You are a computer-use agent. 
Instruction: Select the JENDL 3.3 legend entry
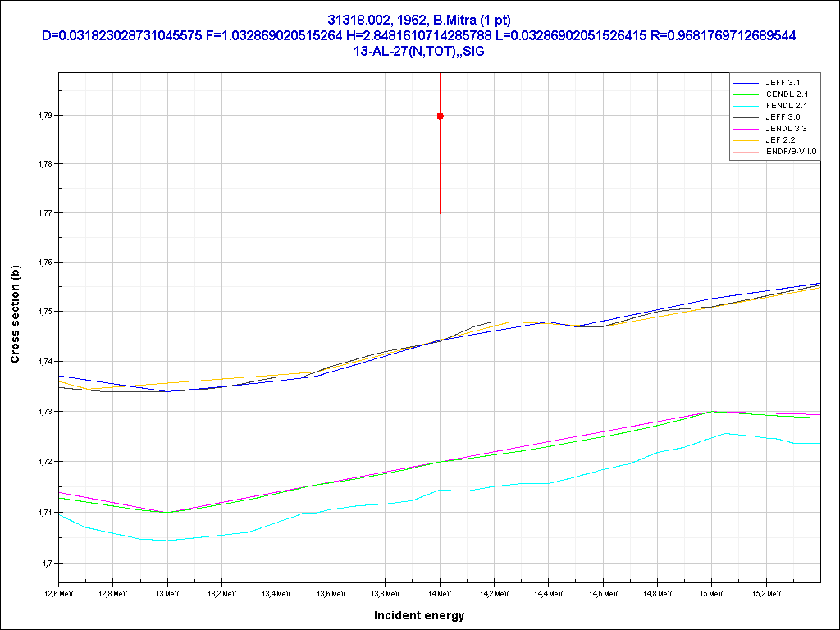pyautogui.click(x=787, y=129)
